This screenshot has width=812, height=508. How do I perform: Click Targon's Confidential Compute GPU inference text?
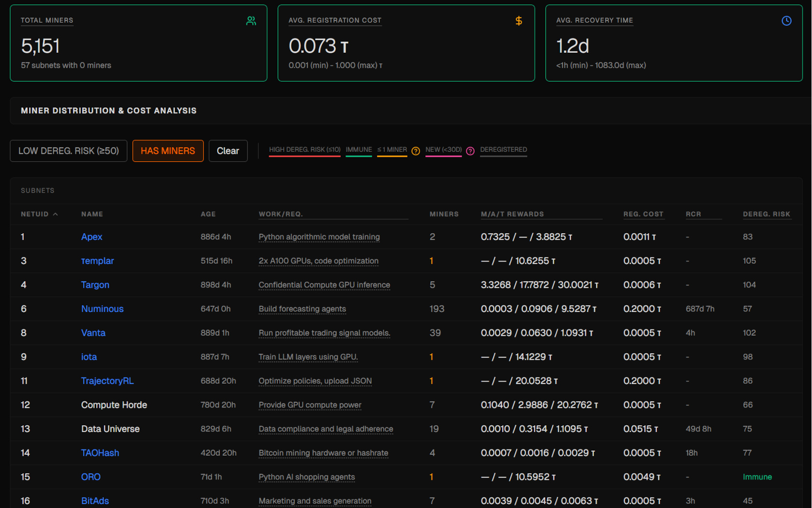click(324, 285)
